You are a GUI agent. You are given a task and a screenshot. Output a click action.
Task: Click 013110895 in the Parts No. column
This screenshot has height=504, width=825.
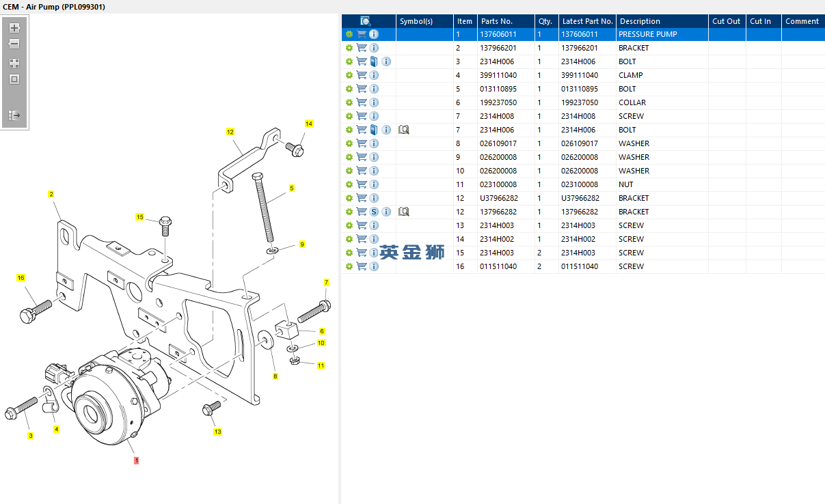pyautogui.click(x=498, y=89)
